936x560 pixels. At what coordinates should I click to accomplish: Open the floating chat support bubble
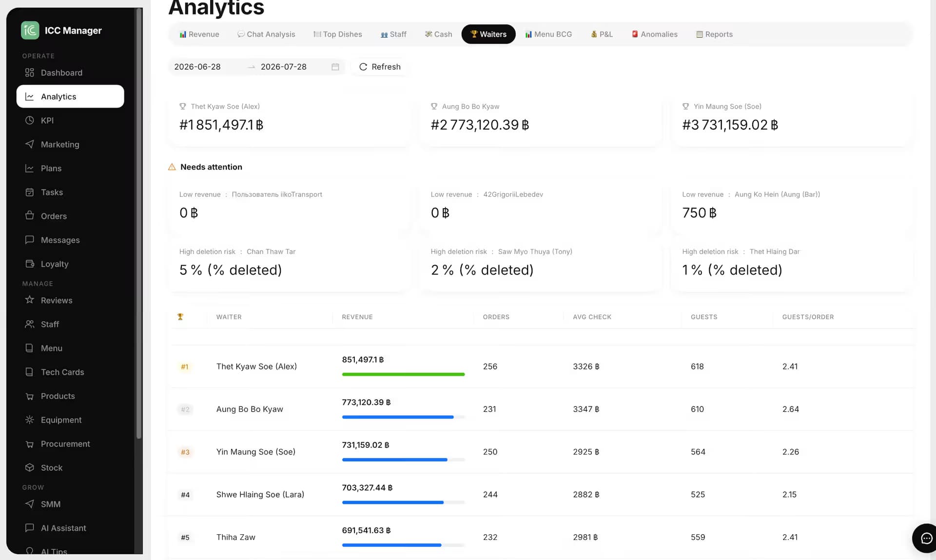tap(926, 538)
